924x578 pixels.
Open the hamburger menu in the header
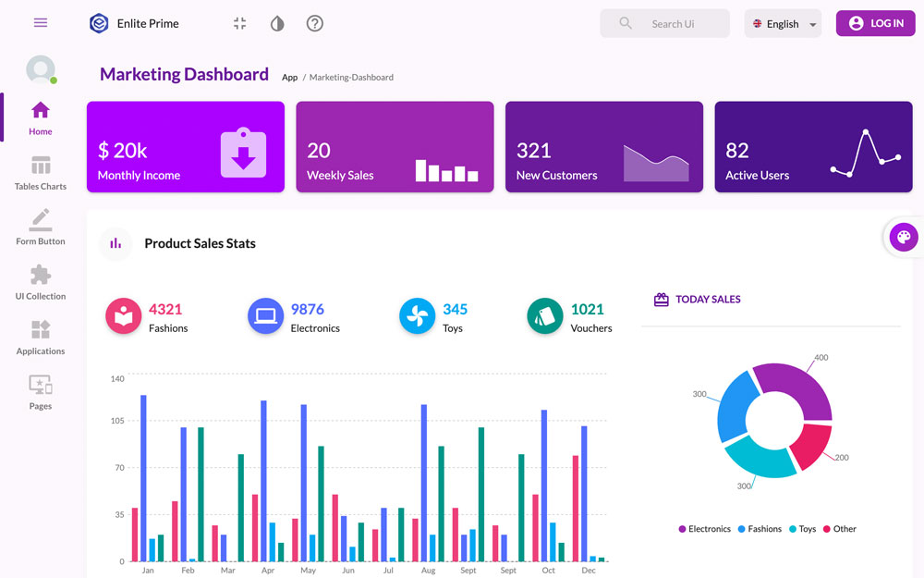click(x=41, y=23)
